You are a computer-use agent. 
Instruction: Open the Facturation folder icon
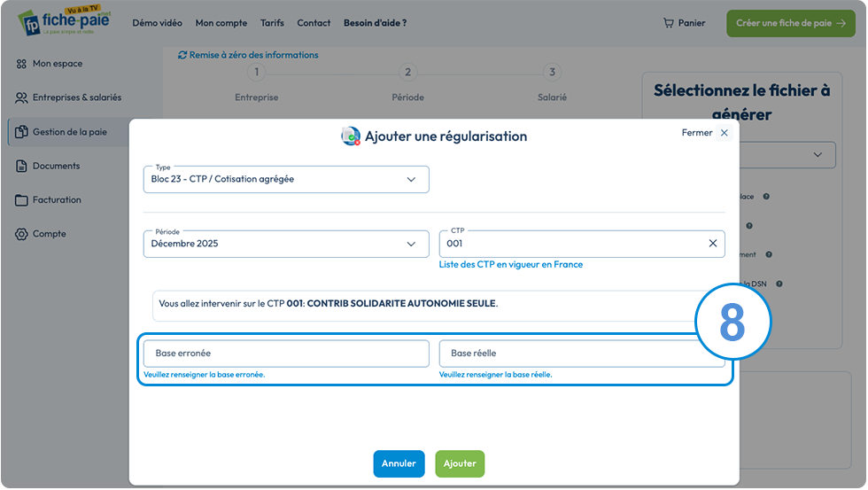pyautogui.click(x=21, y=200)
